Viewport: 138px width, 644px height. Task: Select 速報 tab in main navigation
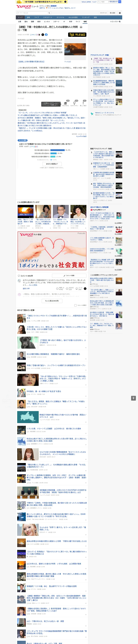[28, 17]
